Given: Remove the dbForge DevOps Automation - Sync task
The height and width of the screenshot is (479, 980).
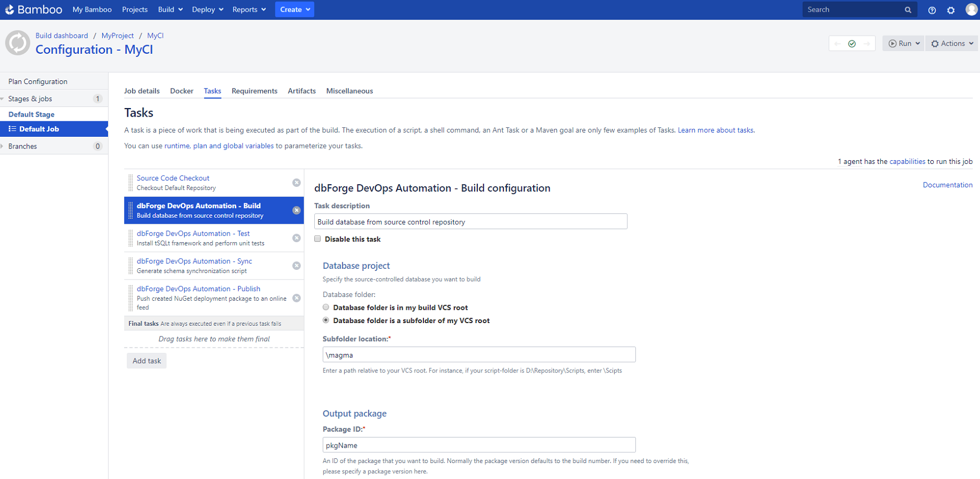Looking at the screenshot, I should (297, 266).
